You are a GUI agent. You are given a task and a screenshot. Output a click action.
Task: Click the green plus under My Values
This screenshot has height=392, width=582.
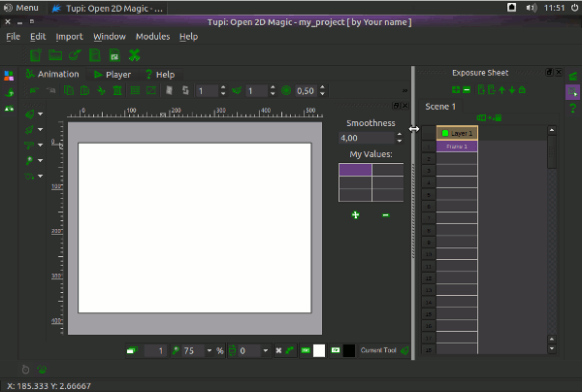[355, 214]
